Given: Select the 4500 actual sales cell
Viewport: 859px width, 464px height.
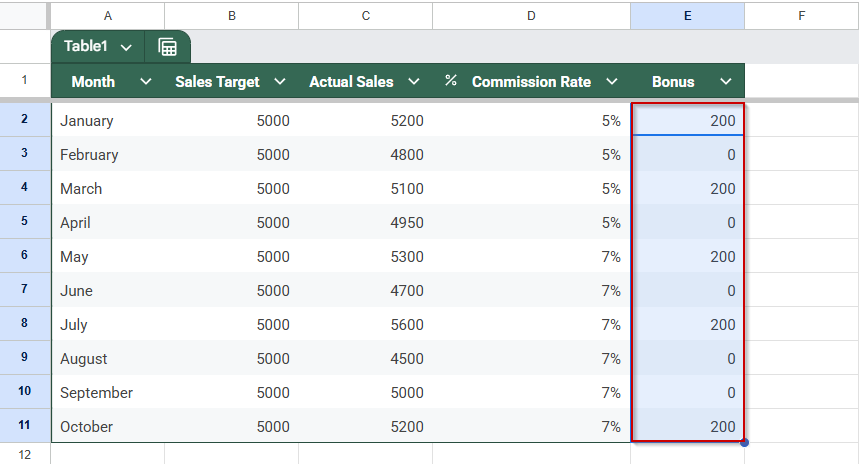Looking at the screenshot, I should click(x=365, y=358).
